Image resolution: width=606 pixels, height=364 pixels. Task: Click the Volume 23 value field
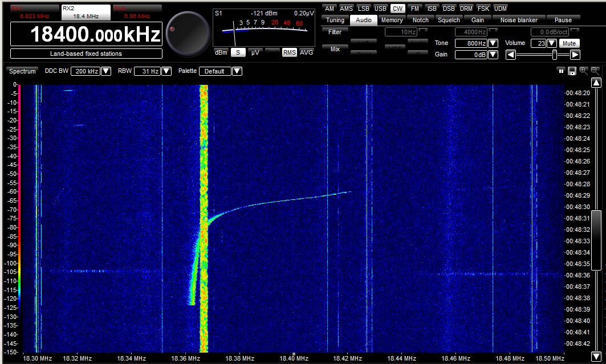pos(539,43)
